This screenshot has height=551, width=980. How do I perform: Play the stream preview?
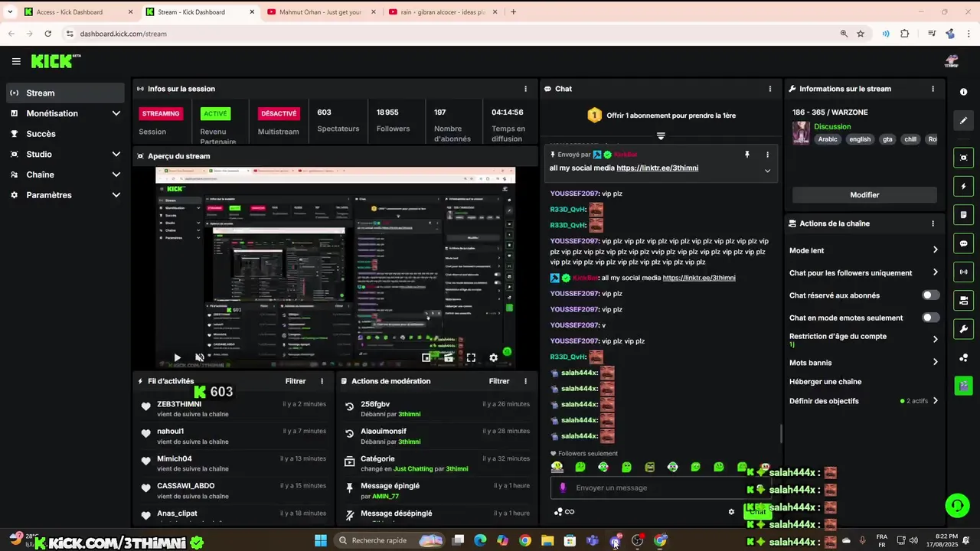pyautogui.click(x=178, y=357)
